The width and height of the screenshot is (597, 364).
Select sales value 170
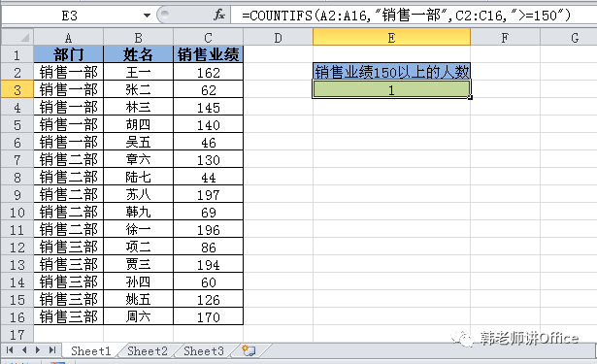pos(208,316)
